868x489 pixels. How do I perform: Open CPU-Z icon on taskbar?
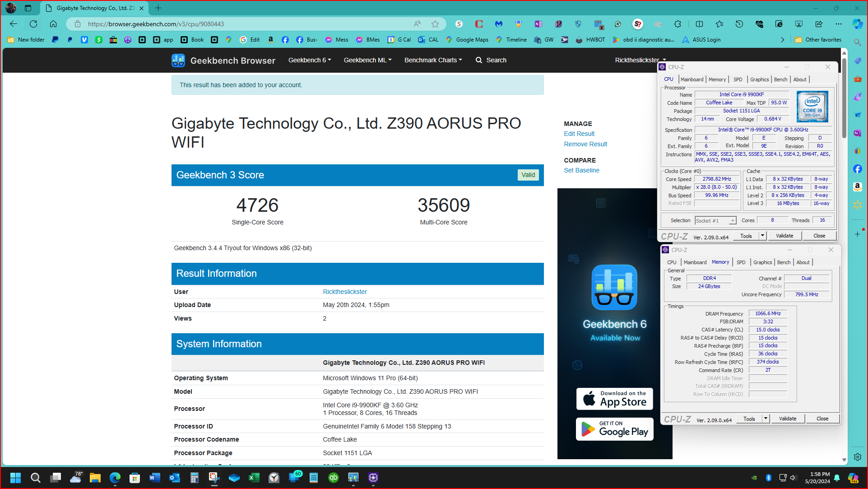pos(373,478)
